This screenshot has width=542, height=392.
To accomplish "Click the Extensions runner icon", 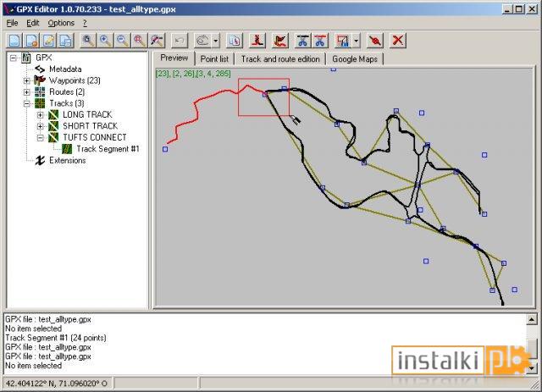I will pyautogui.click(x=40, y=160).
